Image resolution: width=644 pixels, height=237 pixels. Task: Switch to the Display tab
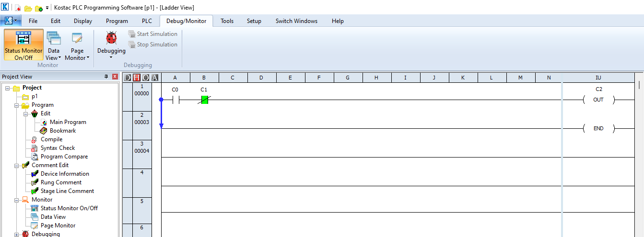click(83, 21)
